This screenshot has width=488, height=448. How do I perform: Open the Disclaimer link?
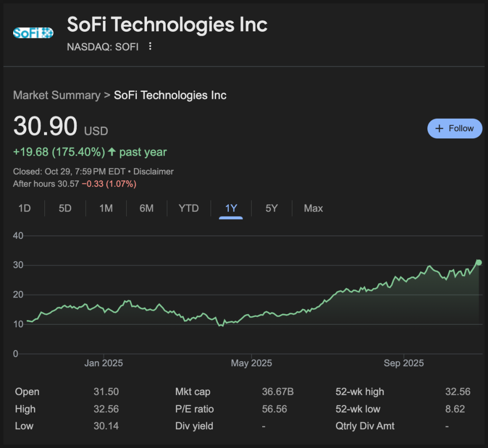tap(153, 171)
